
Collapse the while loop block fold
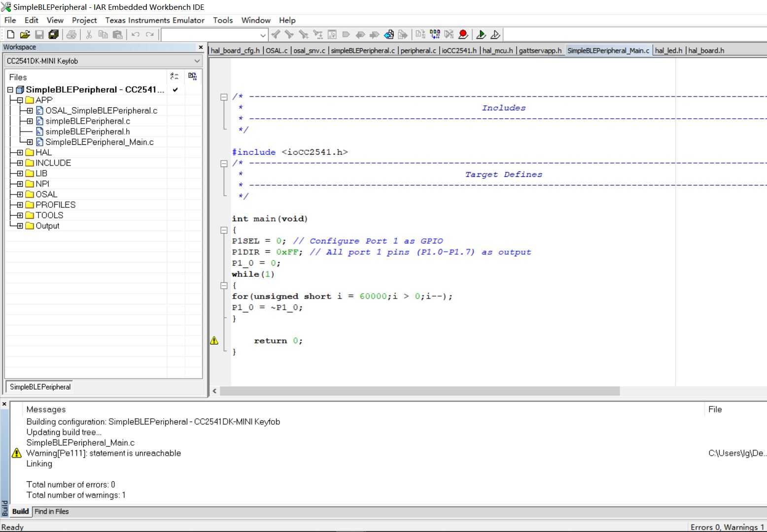point(224,285)
